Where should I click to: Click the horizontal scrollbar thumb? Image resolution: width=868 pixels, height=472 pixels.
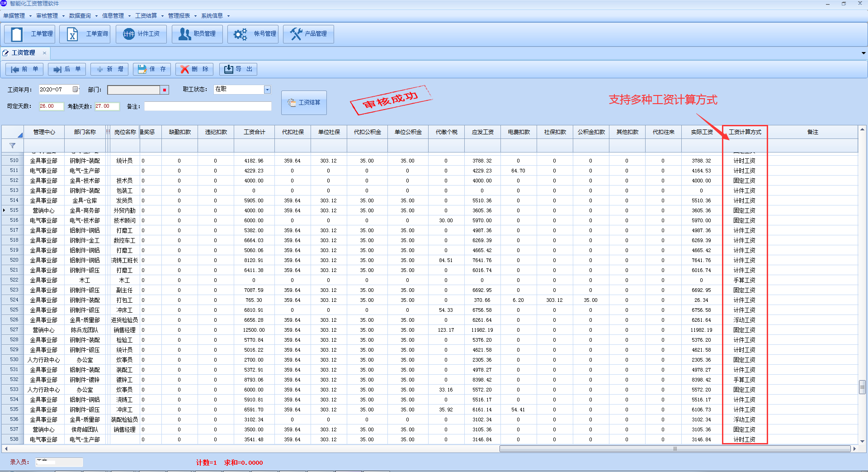675,449
